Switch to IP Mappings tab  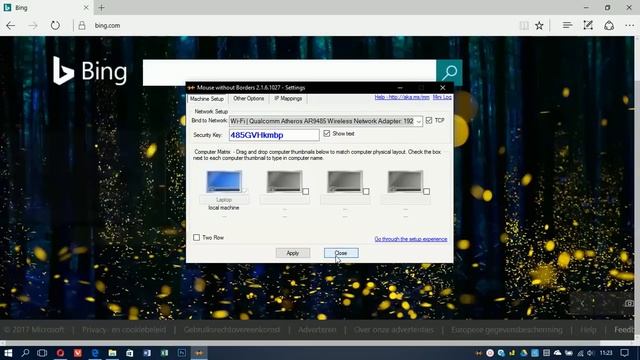[x=288, y=99]
